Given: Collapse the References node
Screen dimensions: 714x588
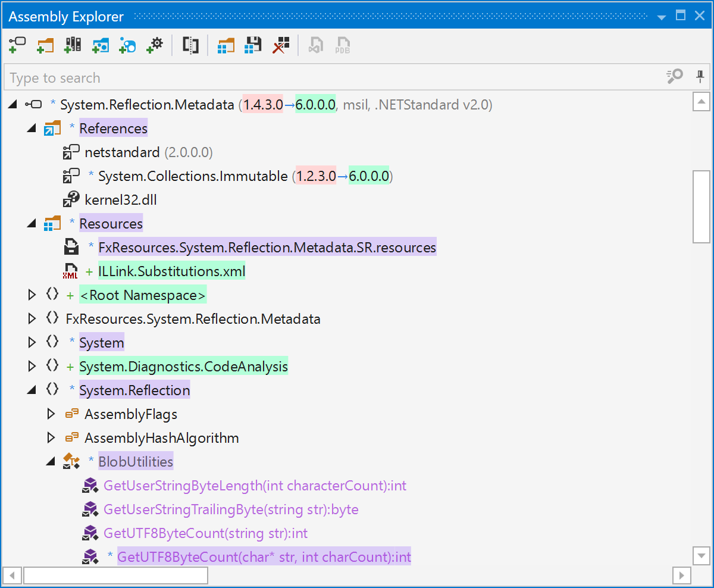Looking at the screenshot, I should tap(32, 129).
